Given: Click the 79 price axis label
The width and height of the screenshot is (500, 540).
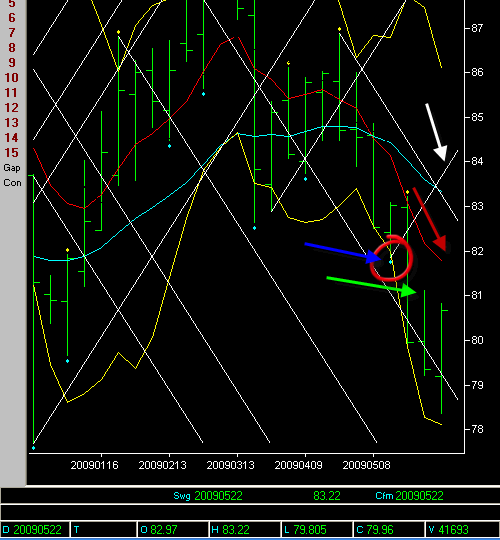Looking at the screenshot, I should click(x=477, y=385).
